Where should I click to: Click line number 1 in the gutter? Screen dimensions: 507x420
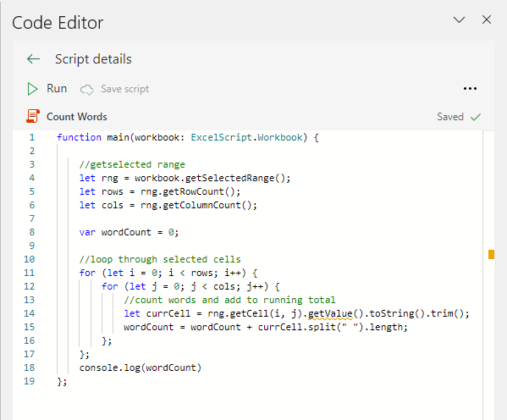pos(31,137)
